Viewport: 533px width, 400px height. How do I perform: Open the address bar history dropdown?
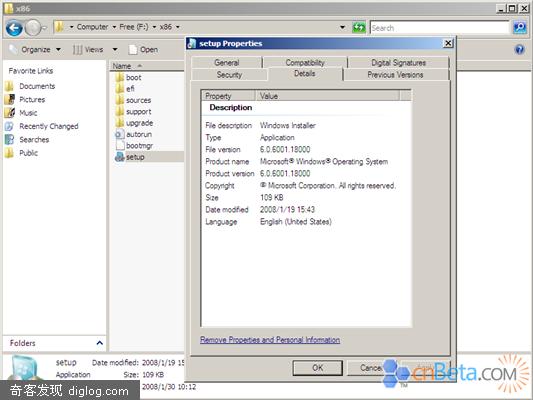(x=343, y=27)
